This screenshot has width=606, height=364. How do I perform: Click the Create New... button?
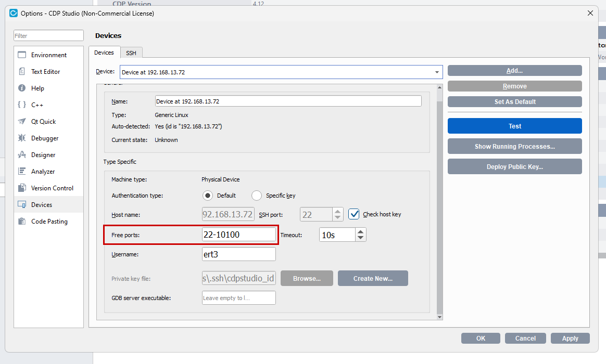(373, 278)
